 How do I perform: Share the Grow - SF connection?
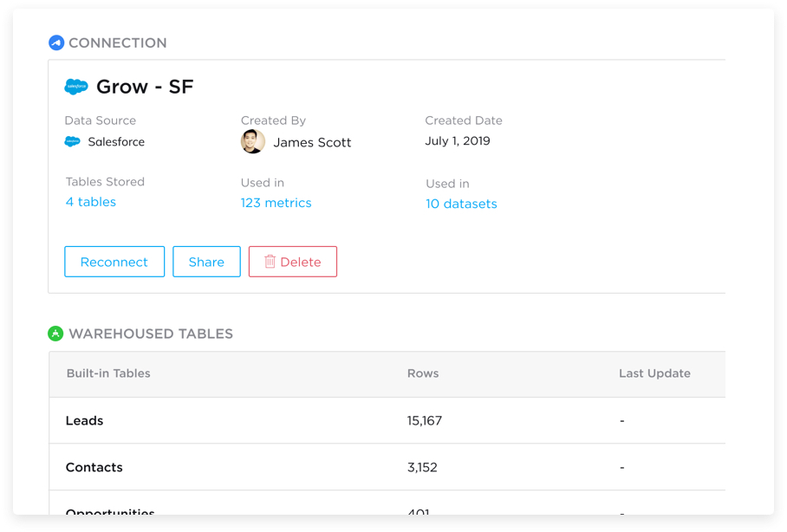pyautogui.click(x=206, y=262)
